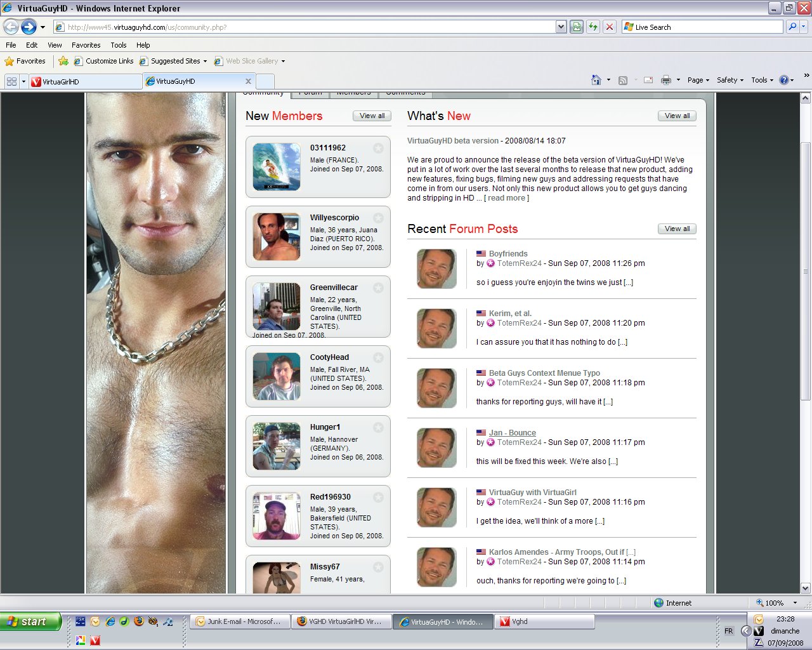The image size is (812, 650).
Task: Open the address bar history dropdown
Action: click(561, 27)
